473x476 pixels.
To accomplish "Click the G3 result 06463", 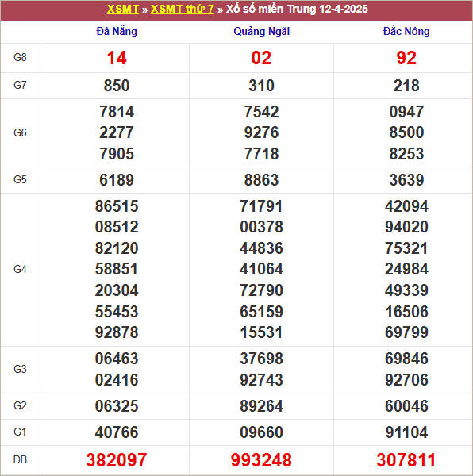I will pos(117,359).
